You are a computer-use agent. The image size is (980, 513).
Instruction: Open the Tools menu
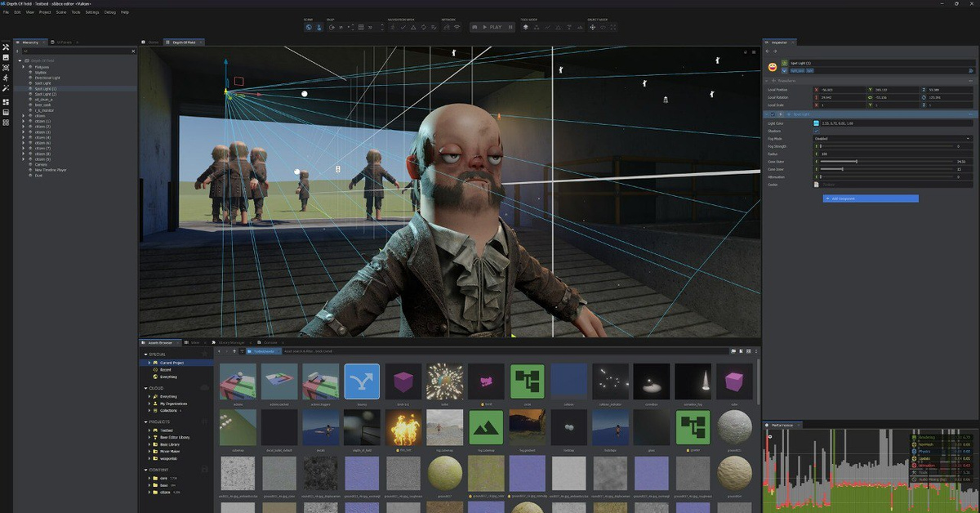[x=76, y=12]
